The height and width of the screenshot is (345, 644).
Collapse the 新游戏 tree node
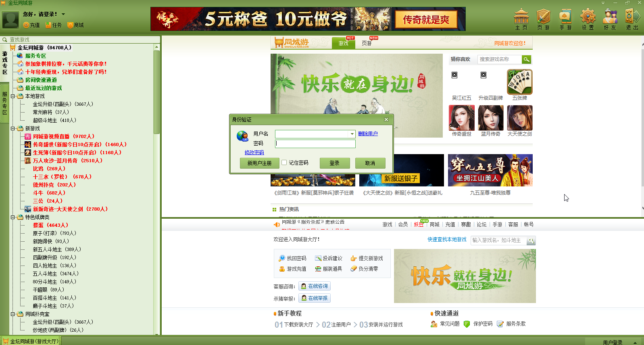13,128
